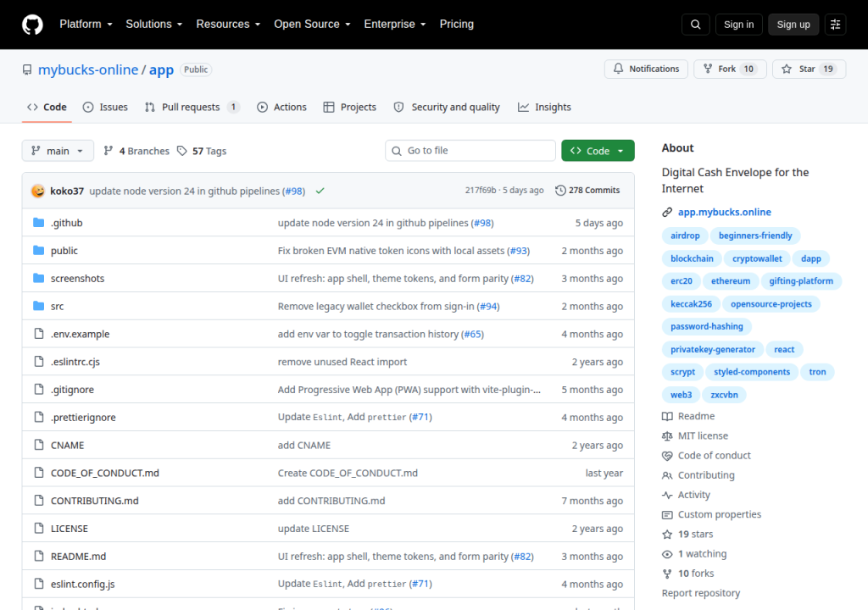Click the Sign up button

pos(793,25)
